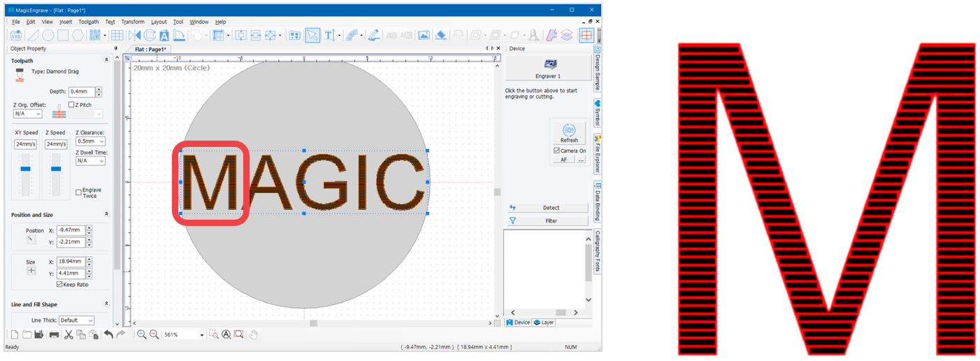
Task: Click the Refresh button
Action: coord(569,132)
